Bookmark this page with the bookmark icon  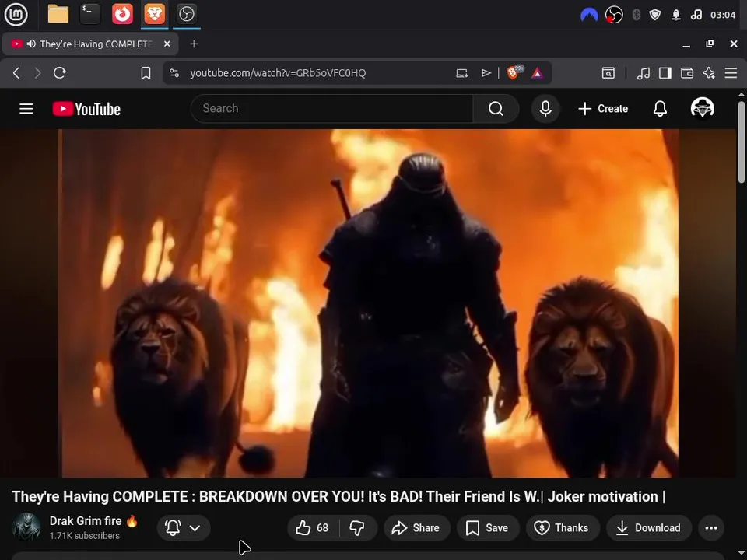pos(146,73)
